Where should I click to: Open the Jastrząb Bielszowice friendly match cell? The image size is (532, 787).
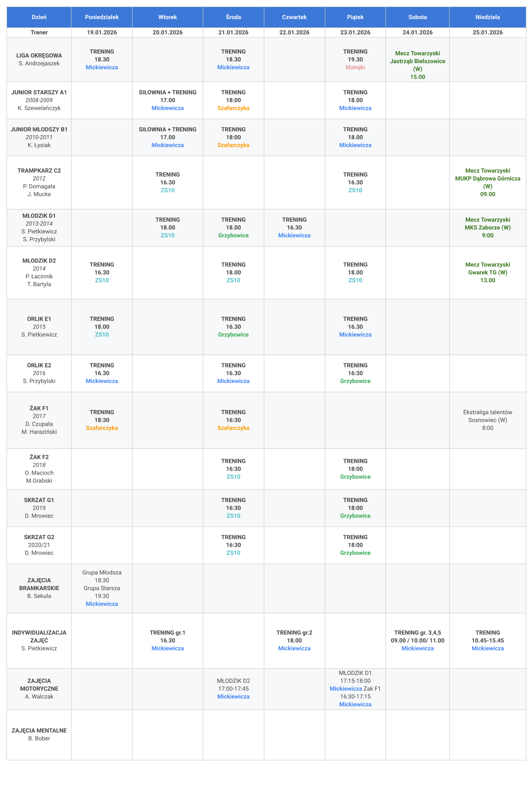click(x=417, y=65)
